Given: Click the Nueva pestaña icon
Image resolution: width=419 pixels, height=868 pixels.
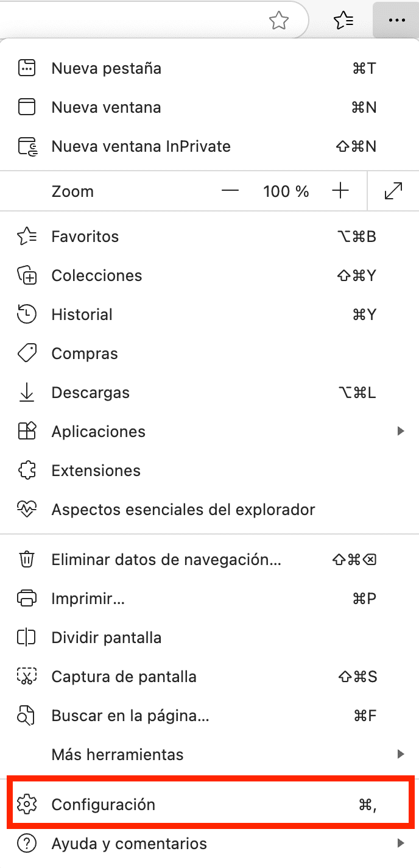Looking at the screenshot, I should point(27,68).
